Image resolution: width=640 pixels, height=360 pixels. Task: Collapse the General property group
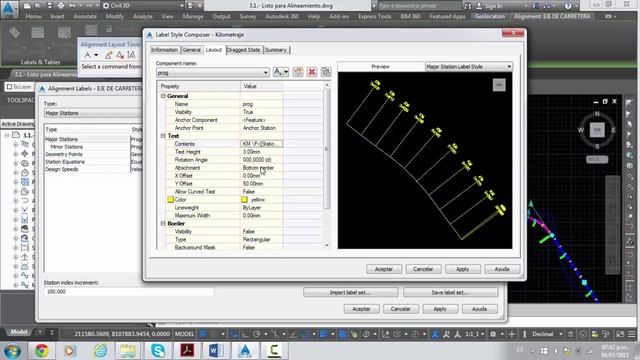tap(163, 96)
